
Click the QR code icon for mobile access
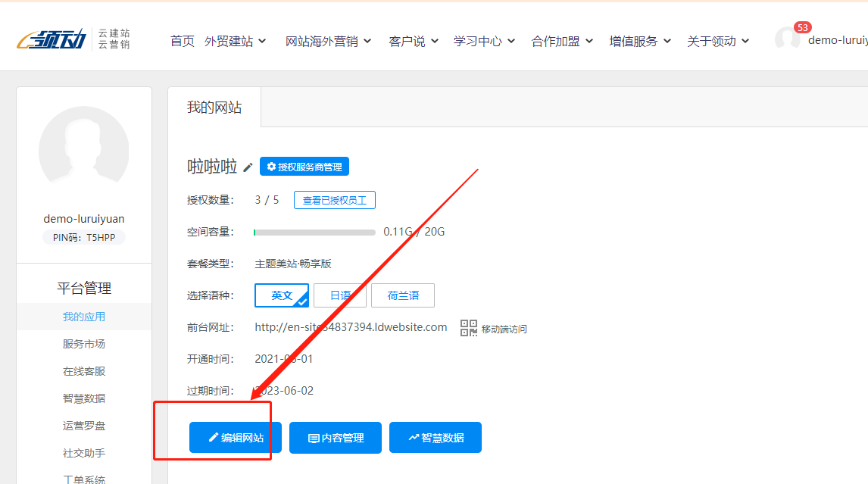tap(469, 328)
